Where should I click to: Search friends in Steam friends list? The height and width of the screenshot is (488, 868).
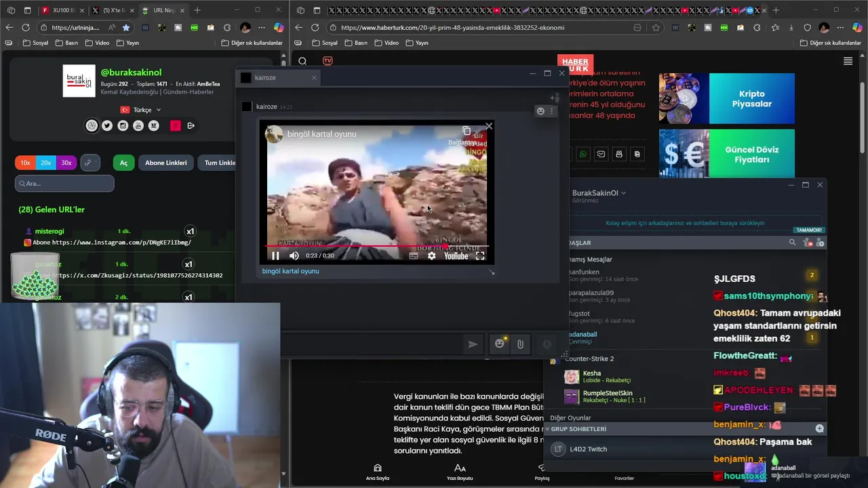pos(792,242)
